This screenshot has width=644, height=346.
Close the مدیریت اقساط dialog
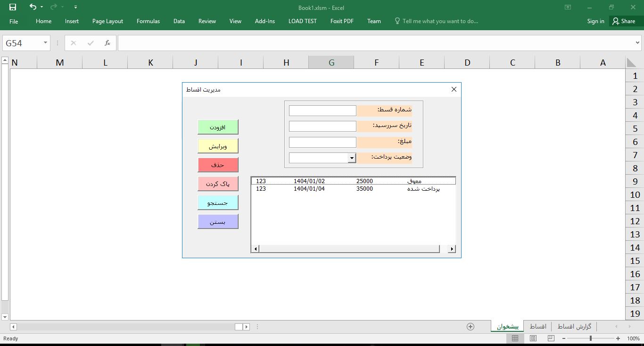click(x=454, y=89)
